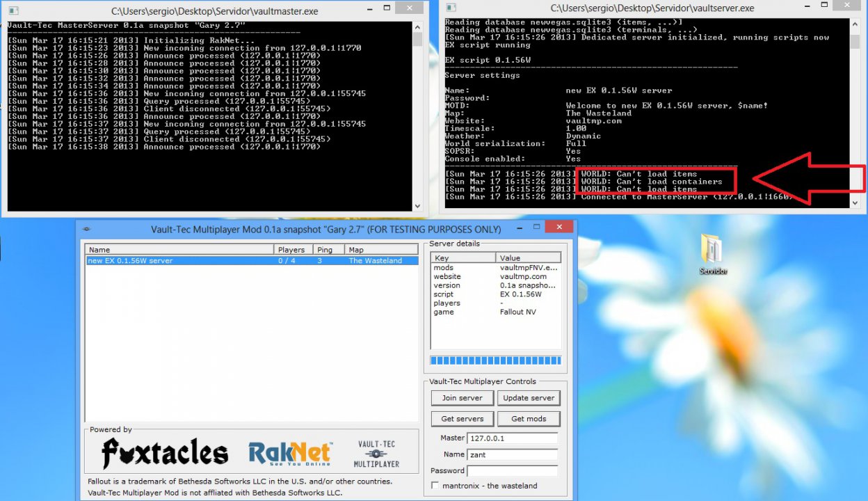Image resolution: width=868 pixels, height=501 pixels.
Task: Click the blue progress bar under Server details
Action: (495, 360)
